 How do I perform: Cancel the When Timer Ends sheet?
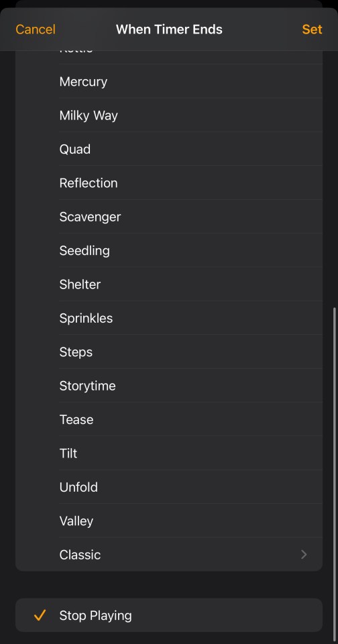36,29
